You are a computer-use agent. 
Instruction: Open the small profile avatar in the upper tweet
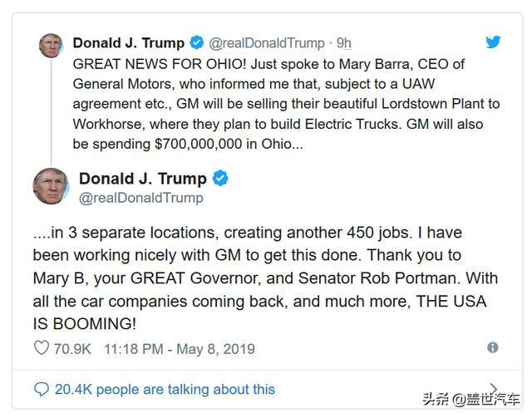pos(51,46)
